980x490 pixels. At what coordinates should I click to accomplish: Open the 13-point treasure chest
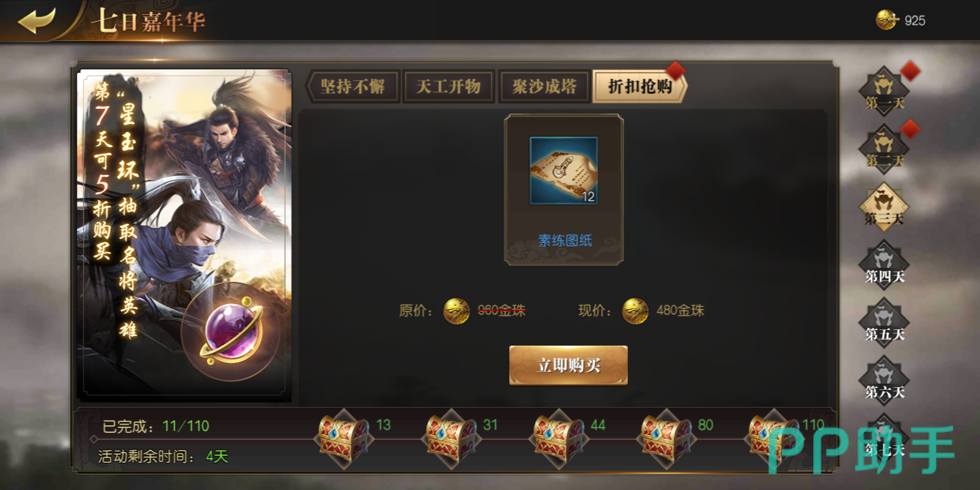tap(344, 439)
